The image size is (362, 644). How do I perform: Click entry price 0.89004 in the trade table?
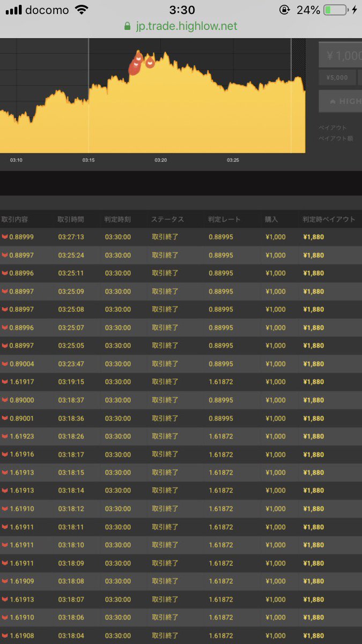point(21,364)
